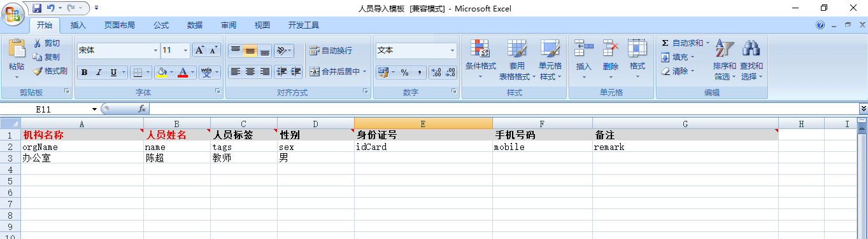Switch to 公式 tab
Image resolution: width=868 pixels, height=239 pixels.
(x=160, y=25)
